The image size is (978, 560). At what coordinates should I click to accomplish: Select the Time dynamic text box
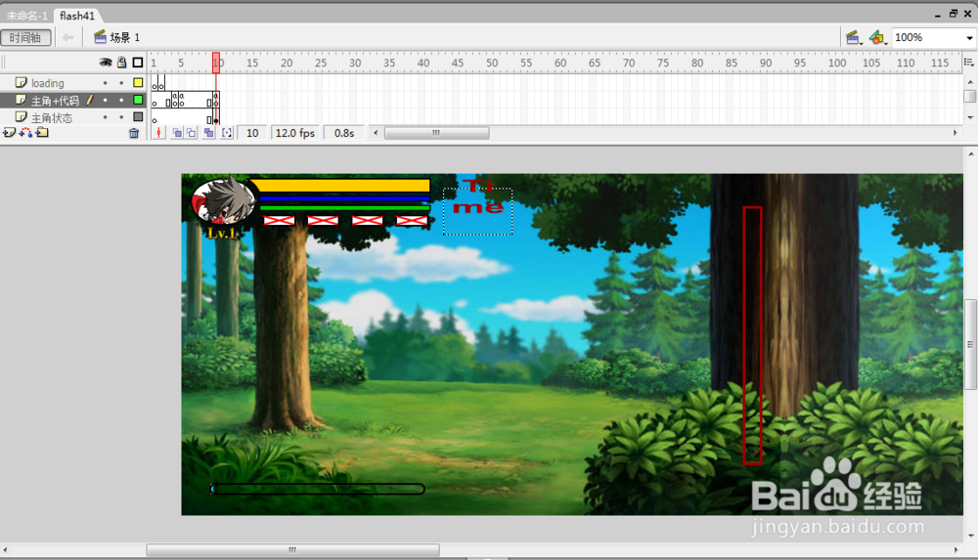[x=478, y=211]
